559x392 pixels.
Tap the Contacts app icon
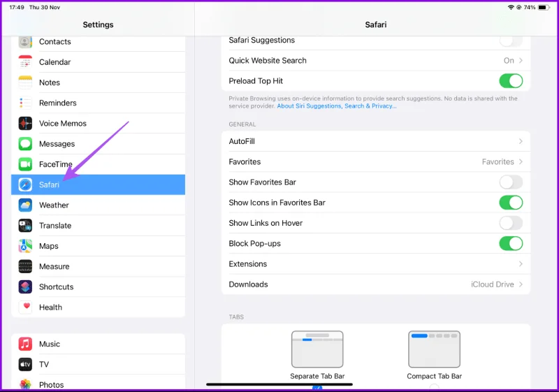[25, 42]
